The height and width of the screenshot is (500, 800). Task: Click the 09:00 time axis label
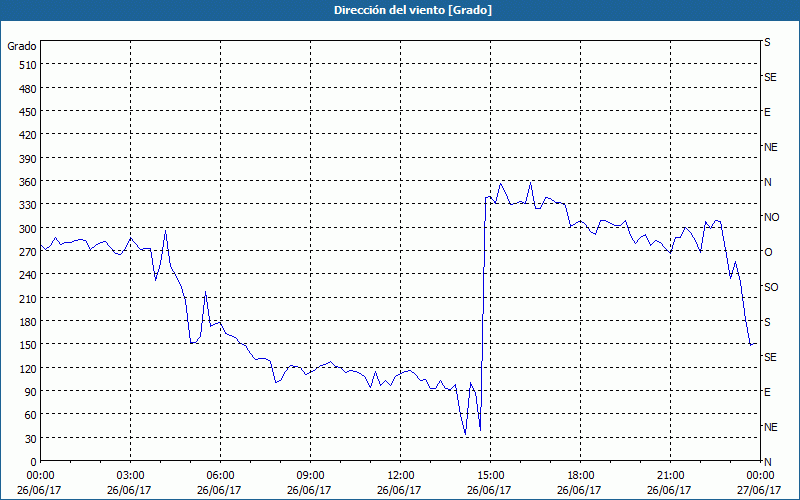coord(310,476)
